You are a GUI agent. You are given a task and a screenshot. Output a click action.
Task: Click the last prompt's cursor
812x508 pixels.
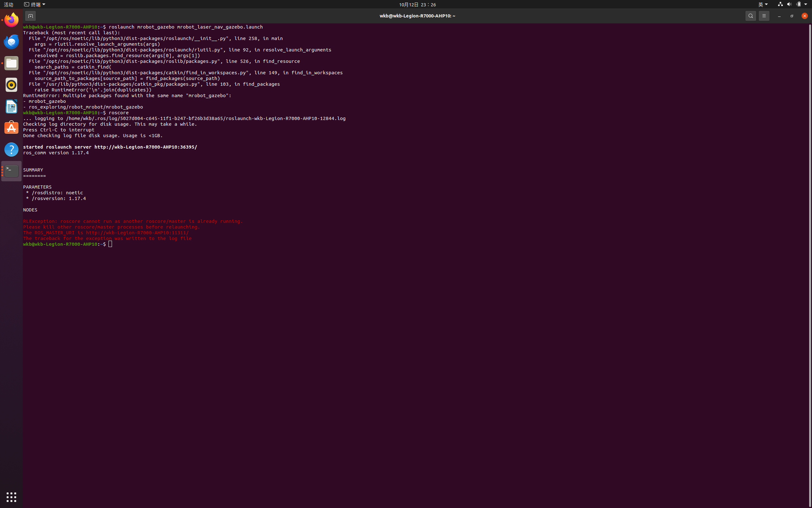[x=110, y=244]
